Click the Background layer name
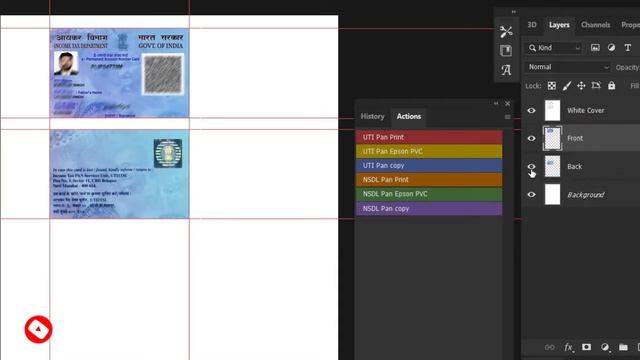This screenshot has height=360, width=640. pos(586,195)
